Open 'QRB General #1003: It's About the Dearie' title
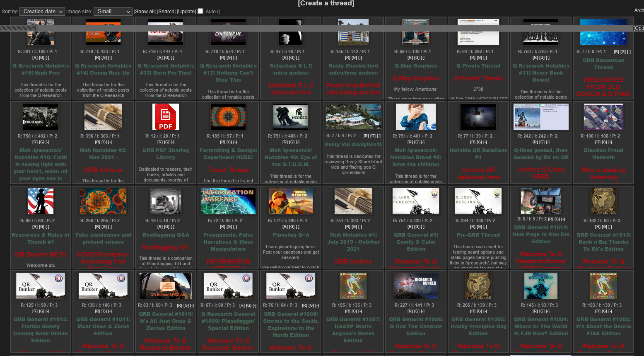644x356 pixels. click(603, 326)
